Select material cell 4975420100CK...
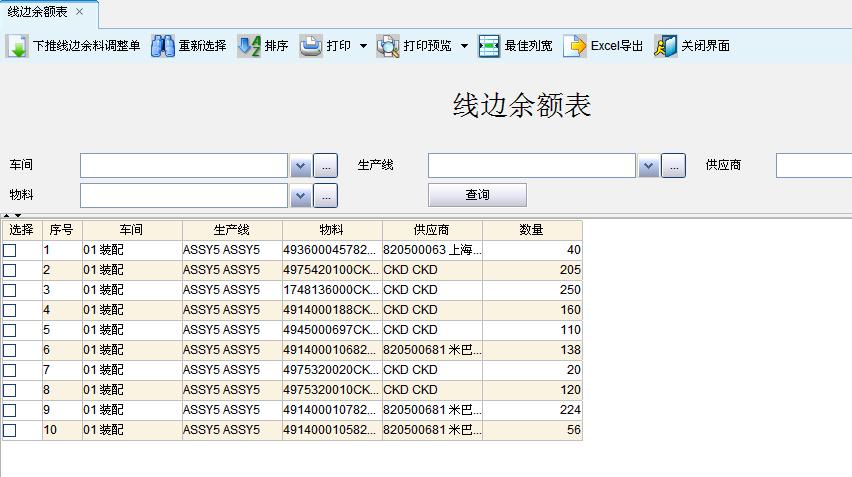Viewport: 852px width, 477px height. tap(332, 270)
